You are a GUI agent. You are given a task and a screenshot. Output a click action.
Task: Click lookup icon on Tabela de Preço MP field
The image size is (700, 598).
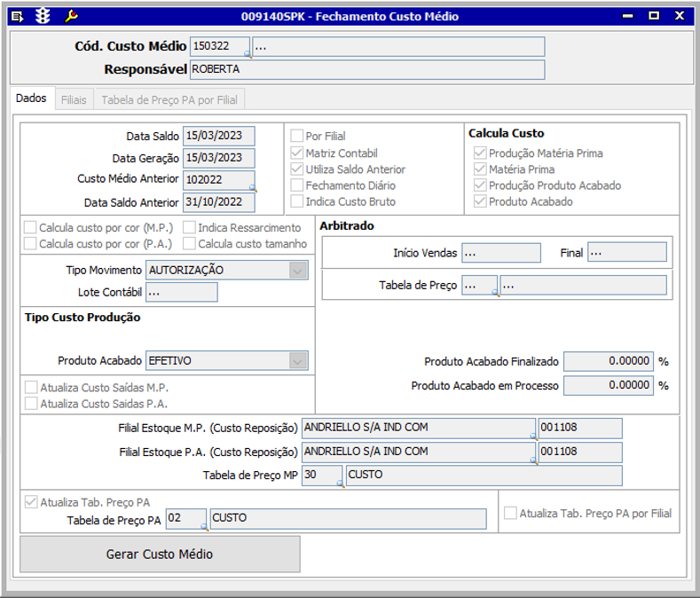tap(340, 484)
